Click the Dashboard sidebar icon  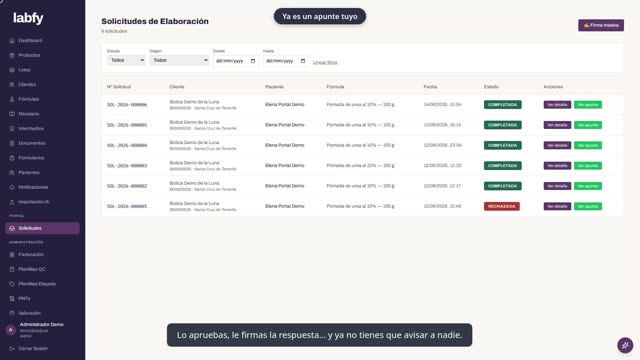coord(12,40)
